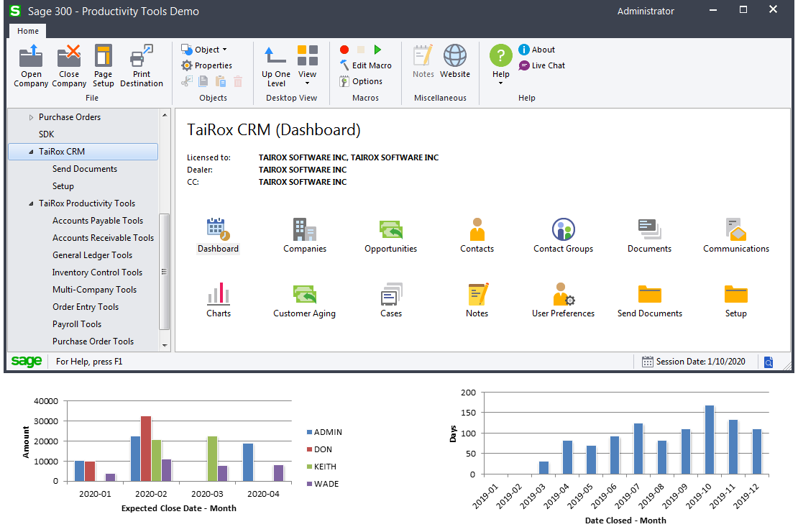Click the KEITH legend color swatch
The image size is (798, 532).
(309, 467)
